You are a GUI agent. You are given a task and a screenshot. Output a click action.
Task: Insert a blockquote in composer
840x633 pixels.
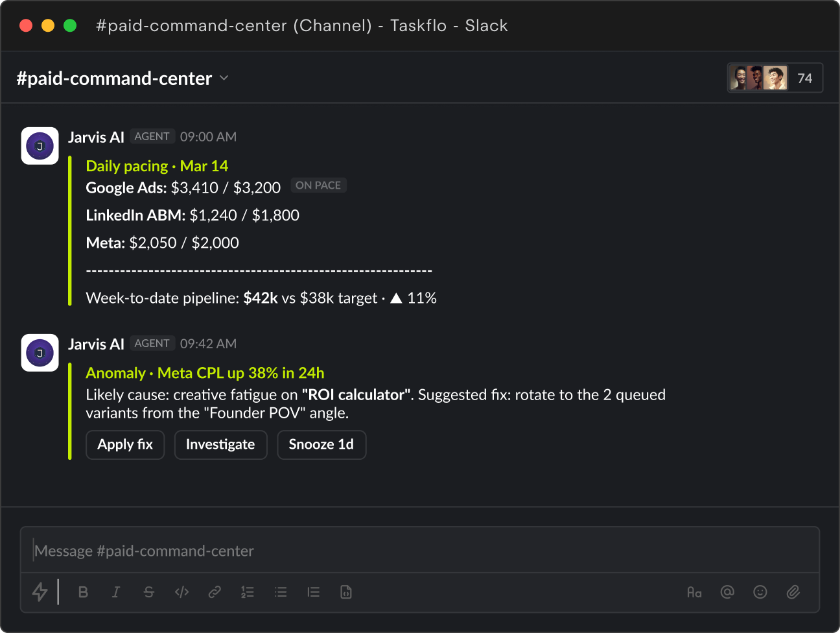tap(314, 591)
